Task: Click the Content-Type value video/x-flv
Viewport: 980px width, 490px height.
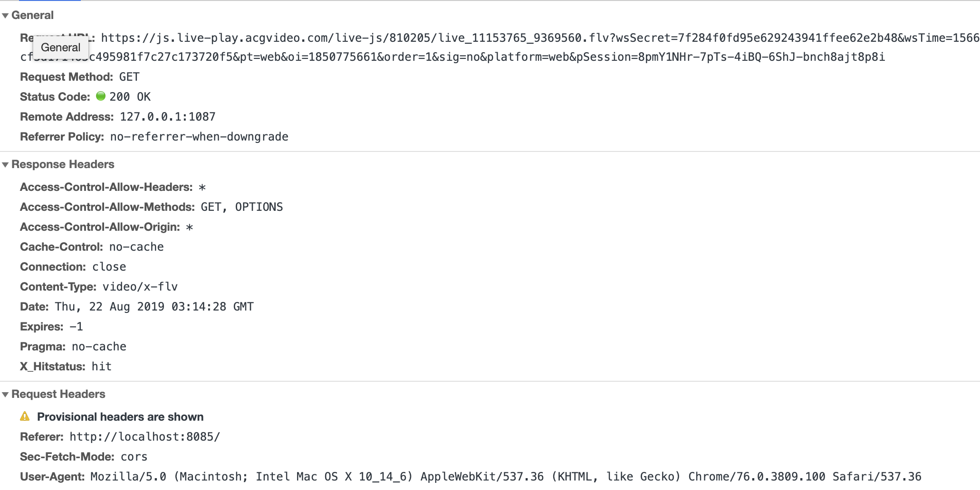Action: [x=140, y=286]
